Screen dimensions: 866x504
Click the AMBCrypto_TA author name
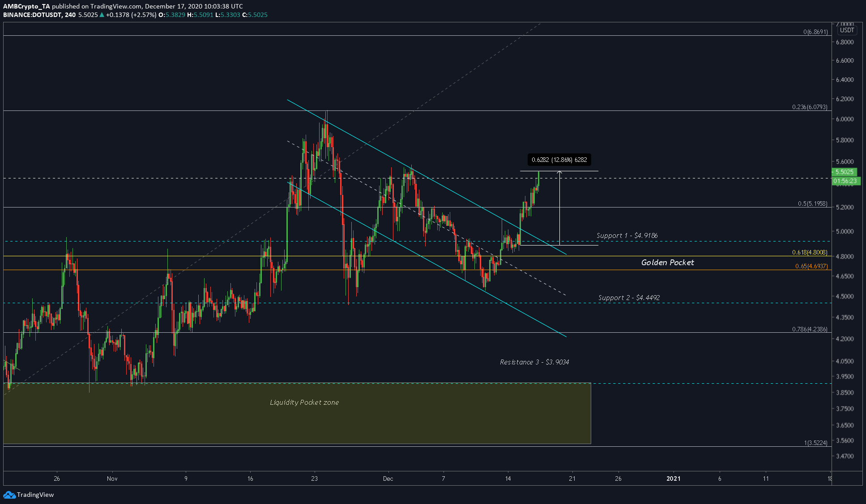(26, 6)
